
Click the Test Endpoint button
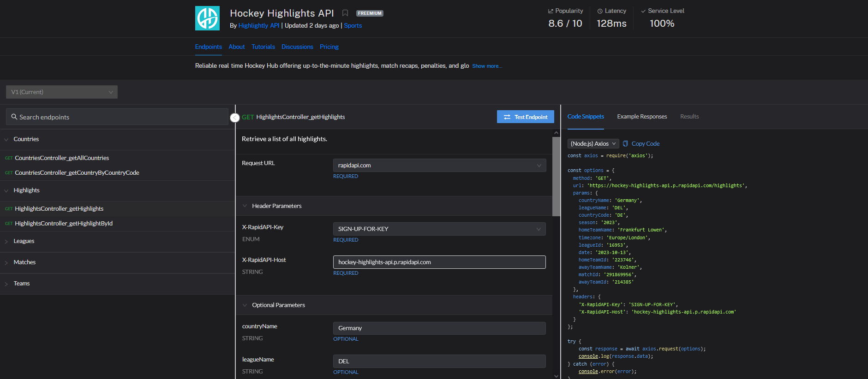(x=526, y=117)
